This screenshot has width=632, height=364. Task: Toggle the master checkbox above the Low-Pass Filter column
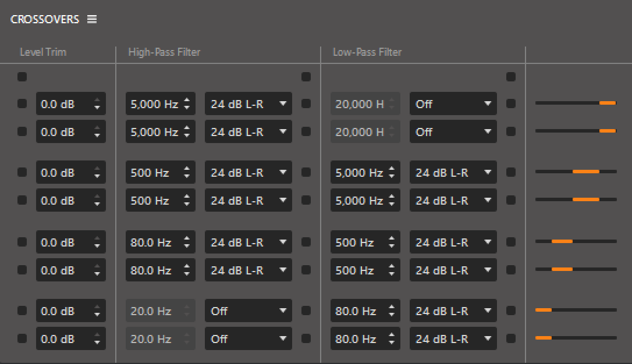[511, 76]
